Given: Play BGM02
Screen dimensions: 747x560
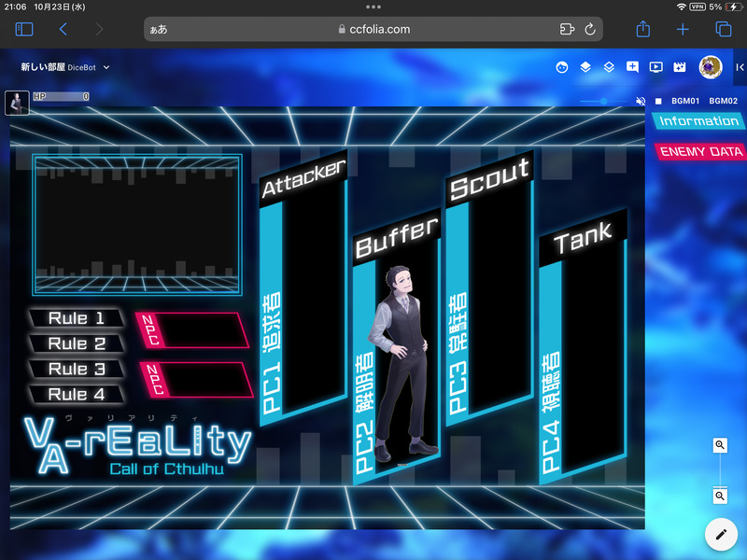Looking at the screenshot, I should [x=723, y=101].
